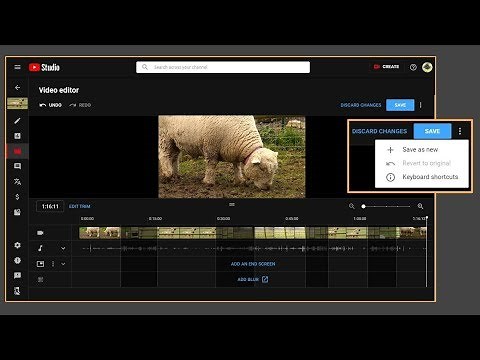Click the video track camera icon
Viewport: 480px width, 360px height.
click(40, 233)
